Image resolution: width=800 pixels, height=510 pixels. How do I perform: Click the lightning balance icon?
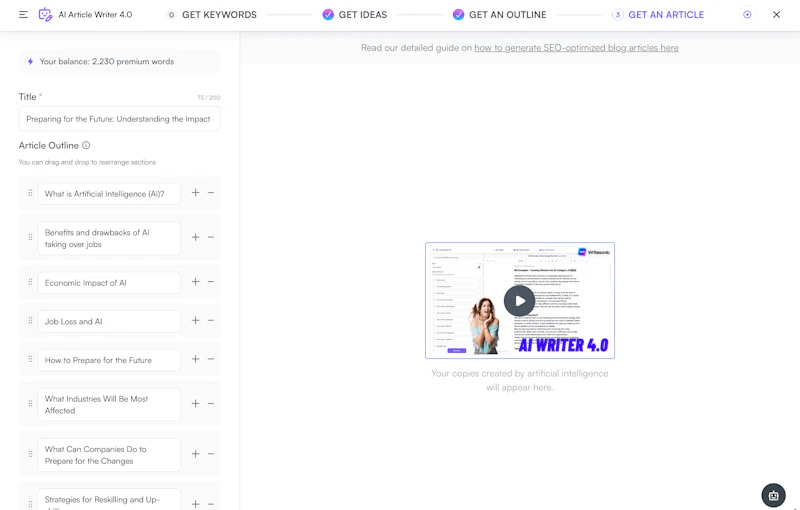click(x=30, y=61)
